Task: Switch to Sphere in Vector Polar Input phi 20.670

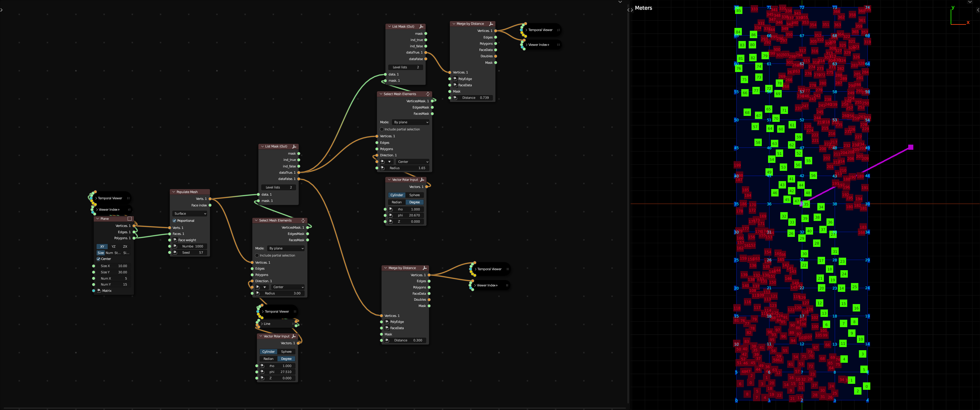Action: (x=414, y=195)
